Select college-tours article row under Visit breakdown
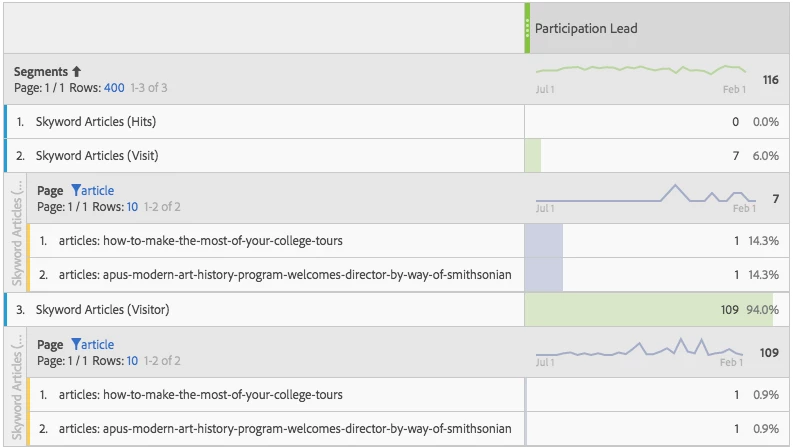 pos(201,241)
